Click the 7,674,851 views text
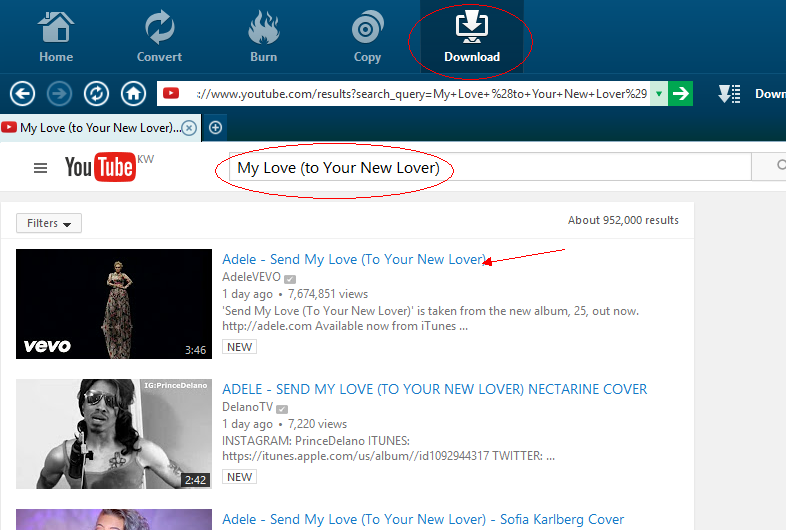The width and height of the screenshot is (786, 530). [328, 294]
